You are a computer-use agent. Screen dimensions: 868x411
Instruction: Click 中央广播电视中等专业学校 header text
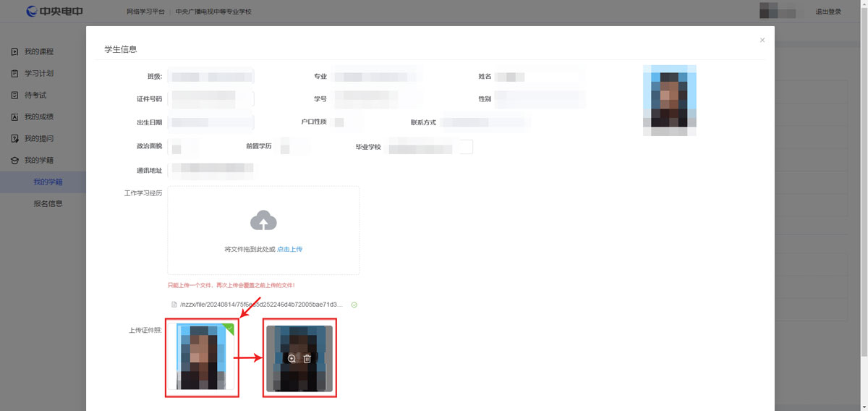pyautogui.click(x=213, y=12)
